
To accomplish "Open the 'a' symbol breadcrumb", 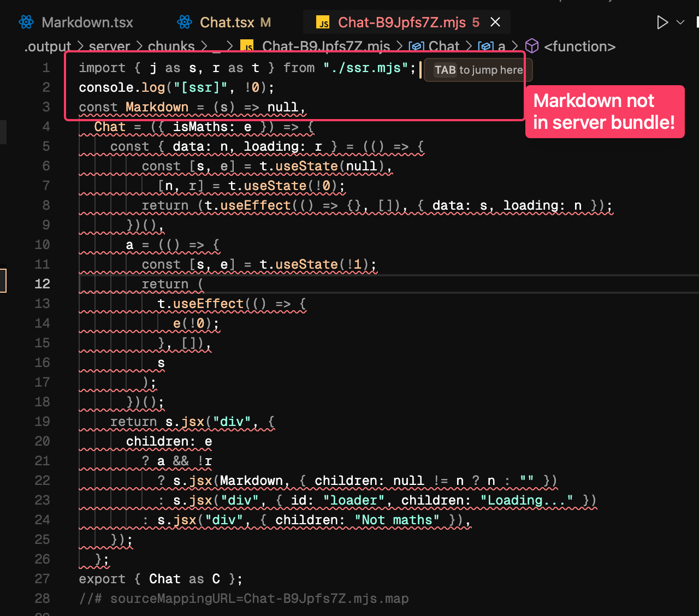I will click(x=501, y=46).
